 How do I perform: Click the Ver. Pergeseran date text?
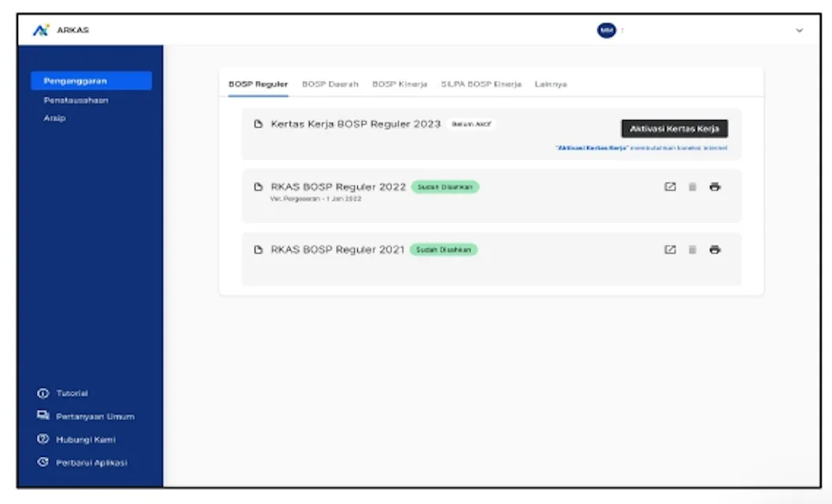[x=316, y=199]
